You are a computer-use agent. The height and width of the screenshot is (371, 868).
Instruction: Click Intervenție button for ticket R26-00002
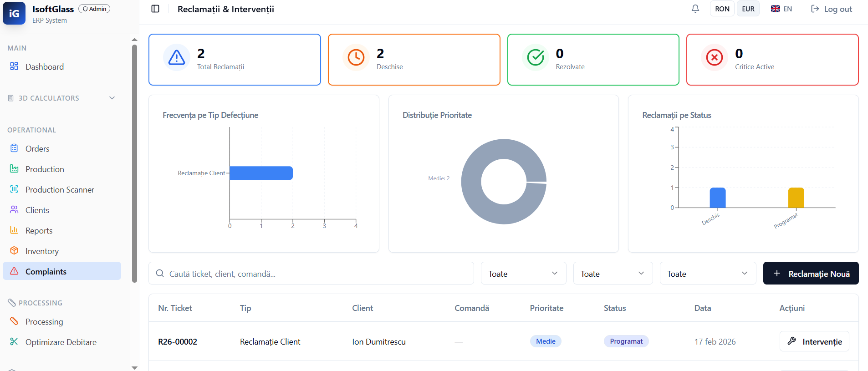[x=814, y=341]
